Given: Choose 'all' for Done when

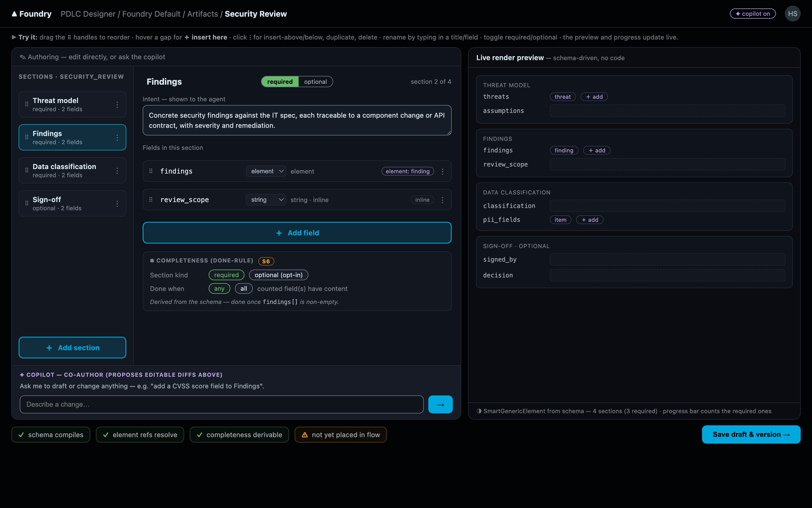Looking at the screenshot, I should click(x=244, y=289).
